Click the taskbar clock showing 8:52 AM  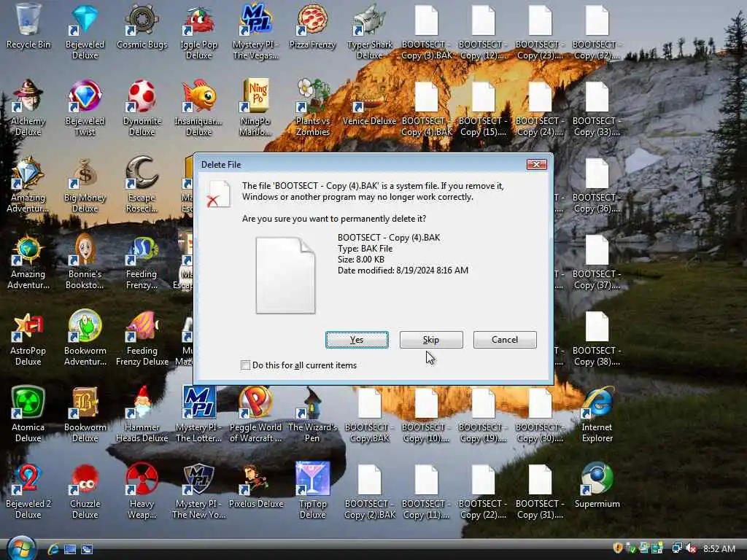(719, 548)
